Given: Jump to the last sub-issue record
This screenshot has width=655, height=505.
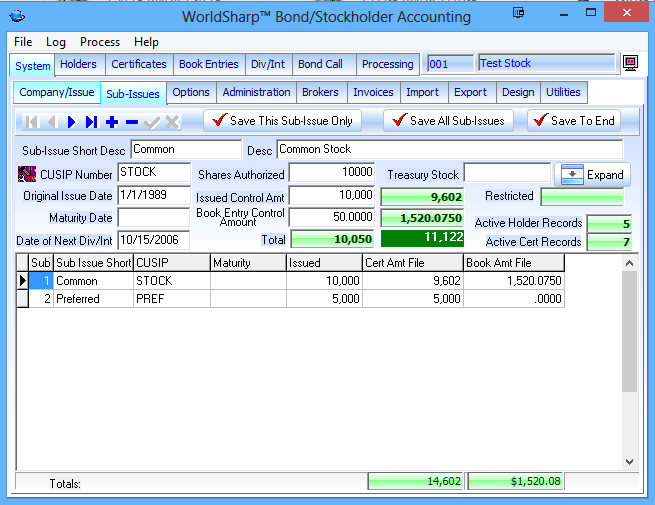Looking at the screenshot, I should pyautogui.click(x=91, y=122).
